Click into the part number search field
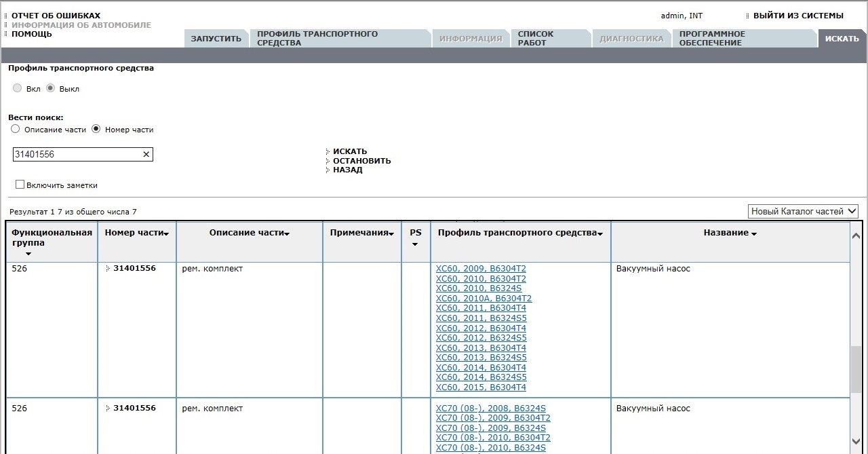The image size is (868, 454). pos(75,155)
